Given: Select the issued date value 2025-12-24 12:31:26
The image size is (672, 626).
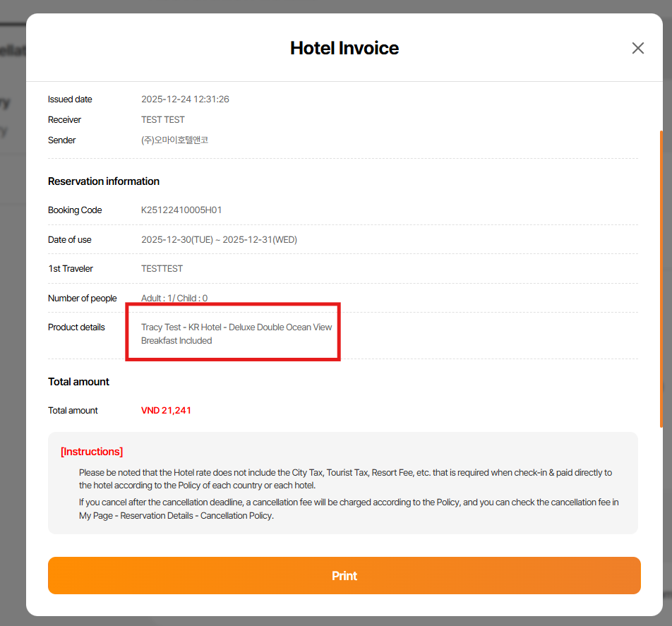Looking at the screenshot, I should [185, 100].
